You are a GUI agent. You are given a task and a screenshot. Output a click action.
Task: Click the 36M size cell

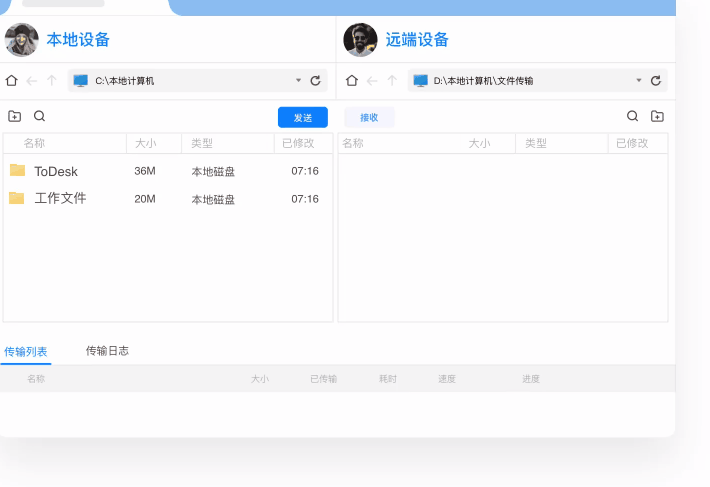coord(145,171)
